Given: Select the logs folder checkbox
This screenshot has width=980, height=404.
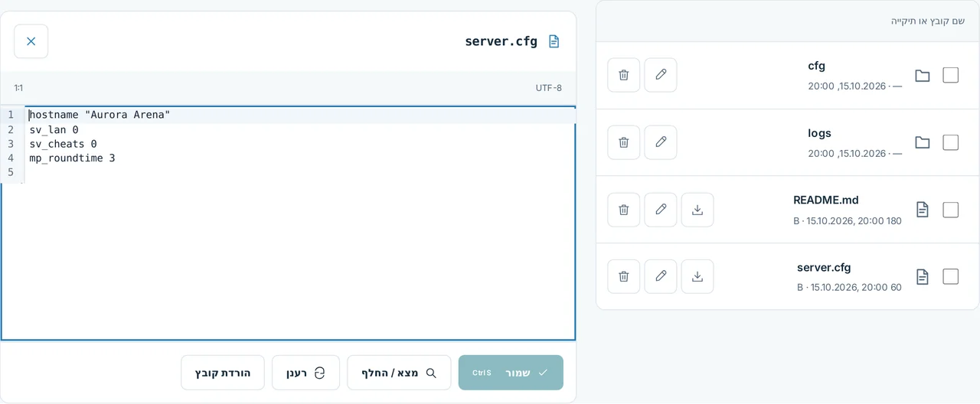Looking at the screenshot, I should coord(951,142).
